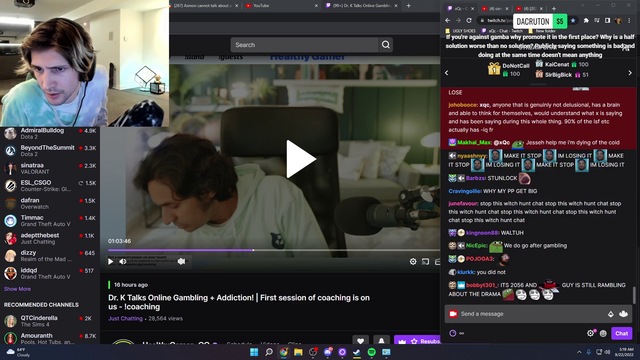
Task: Open the Windows Start menu
Action: [x=254, y=352]
